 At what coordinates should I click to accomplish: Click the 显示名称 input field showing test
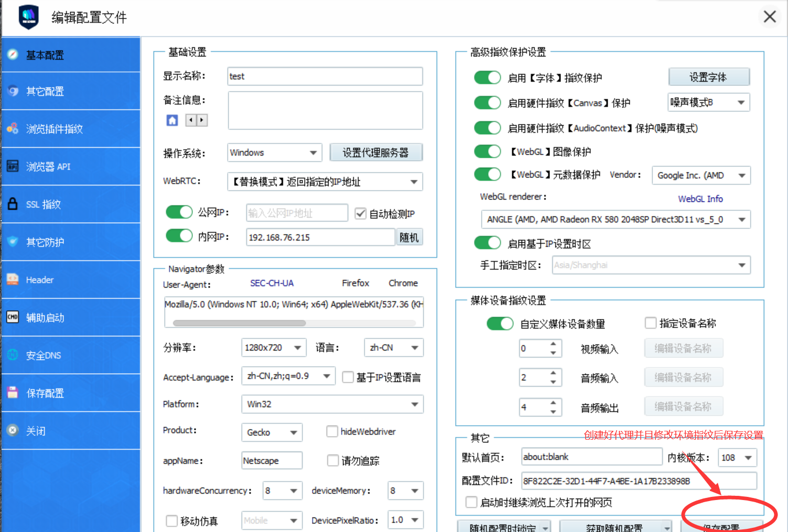324,76
